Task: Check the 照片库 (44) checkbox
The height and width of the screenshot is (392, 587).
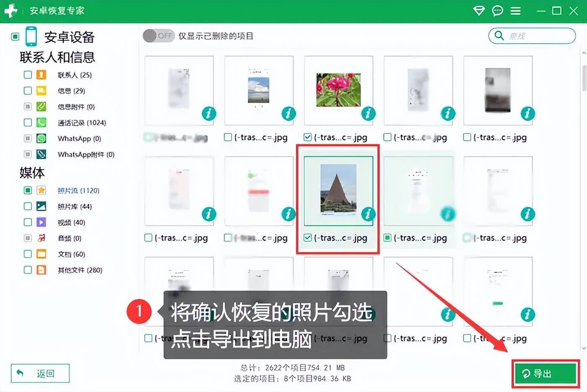Action: tap(28, 206)
